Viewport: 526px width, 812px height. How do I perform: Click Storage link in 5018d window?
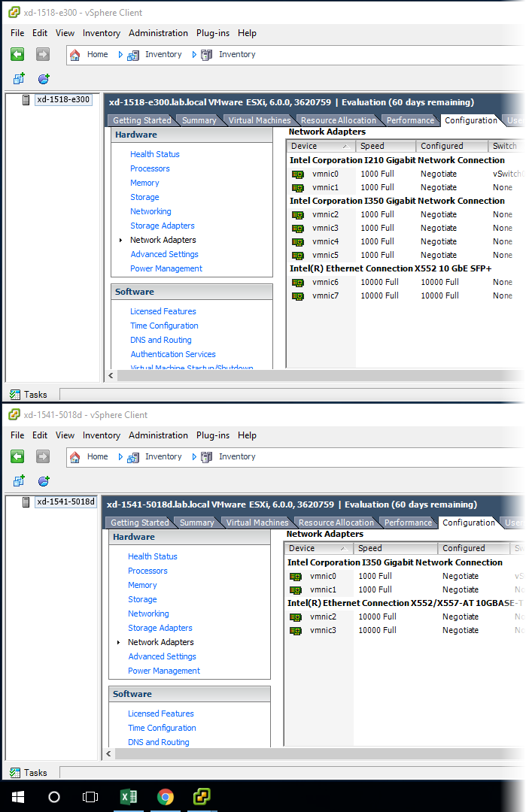[142, 600]
